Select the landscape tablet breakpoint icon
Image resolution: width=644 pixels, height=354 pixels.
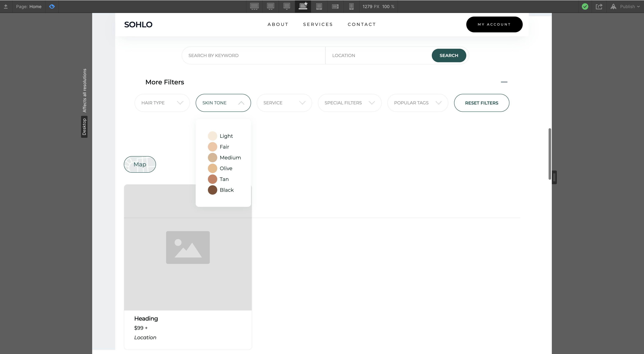[335, 6]
